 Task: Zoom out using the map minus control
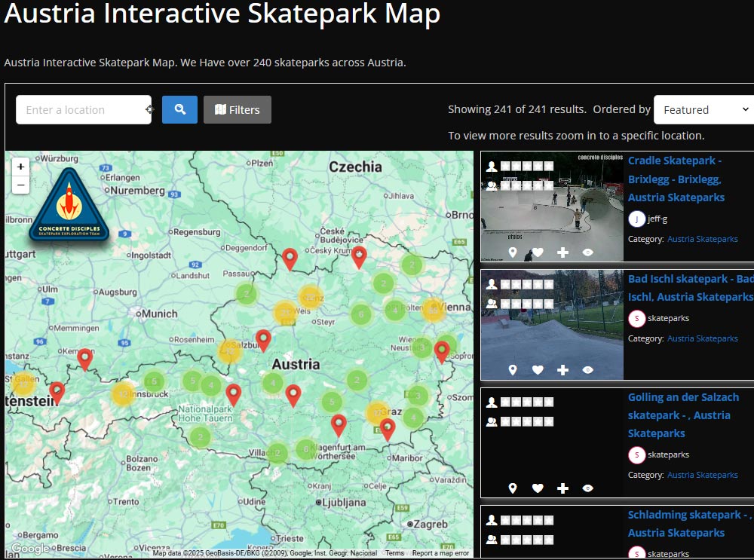(x=20, y=185)
